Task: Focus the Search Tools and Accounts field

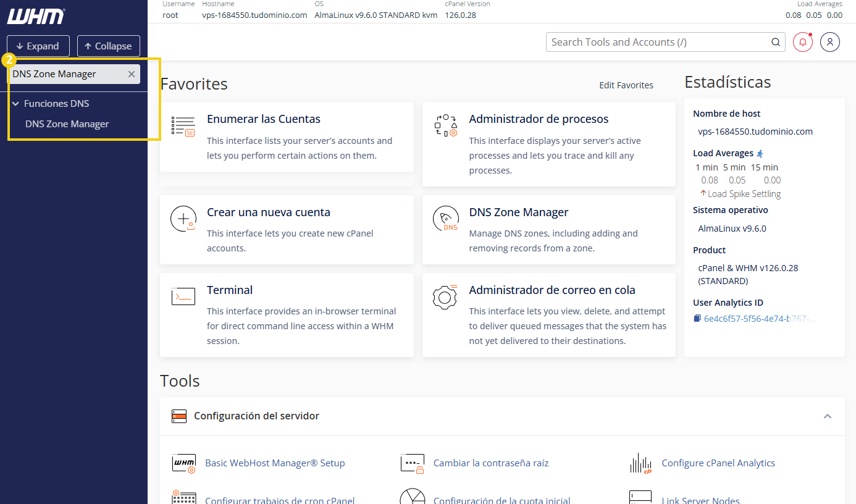Action: pos(658,42)
